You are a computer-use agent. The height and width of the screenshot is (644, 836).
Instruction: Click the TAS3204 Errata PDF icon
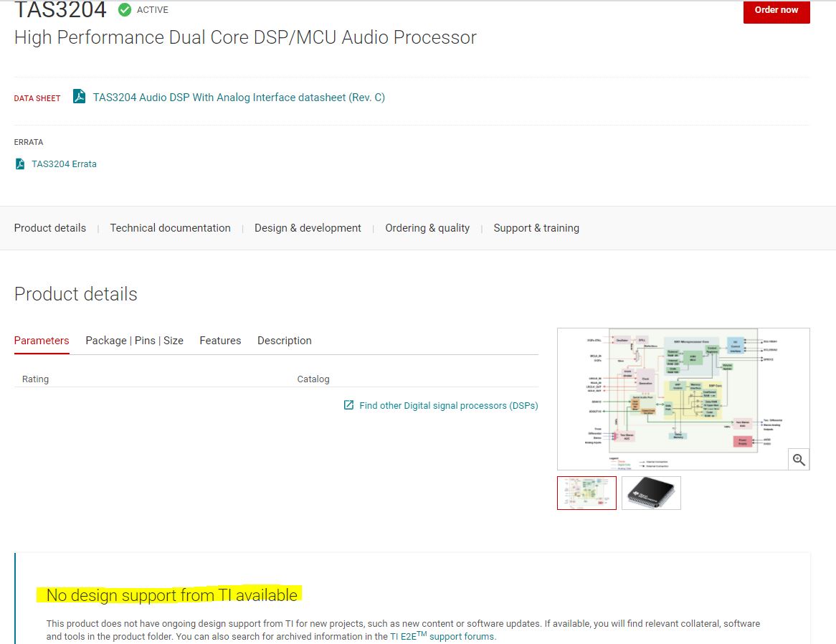coord(19,163)
